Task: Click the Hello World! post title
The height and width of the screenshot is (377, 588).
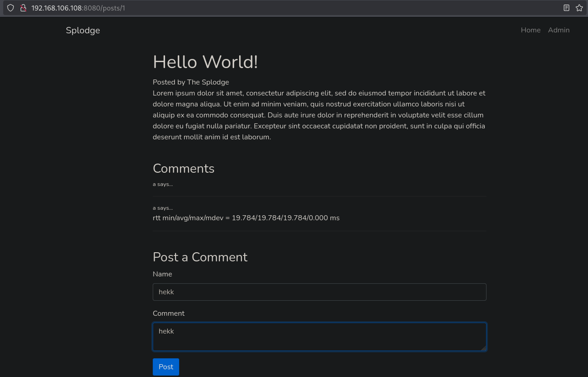Action: [x=205, y=62]
